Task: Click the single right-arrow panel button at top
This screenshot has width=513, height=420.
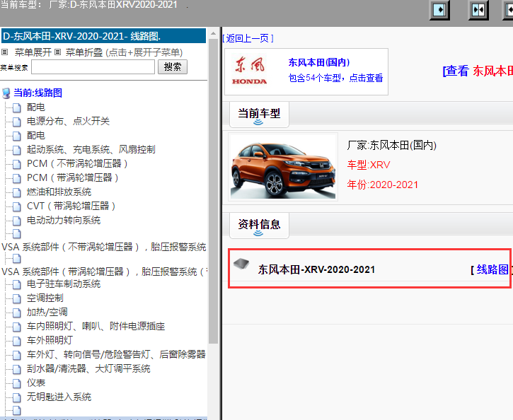Action: (x=439, y=9)
